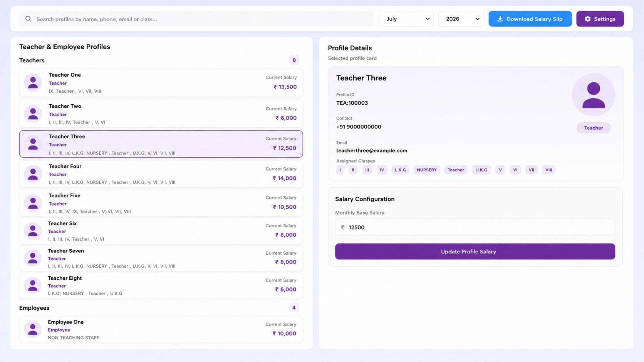Click the assigned class chip III
The image size is (644, 362).
point(367,170)
